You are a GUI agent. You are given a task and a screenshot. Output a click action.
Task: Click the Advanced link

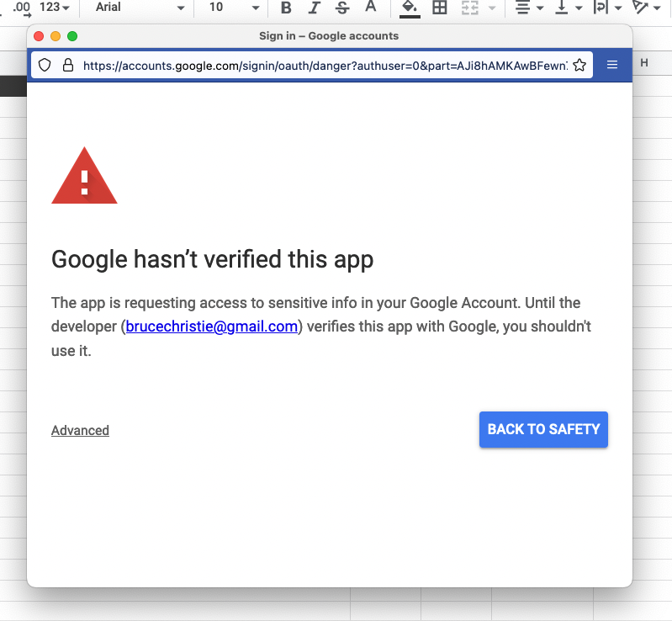click(80, 430)
